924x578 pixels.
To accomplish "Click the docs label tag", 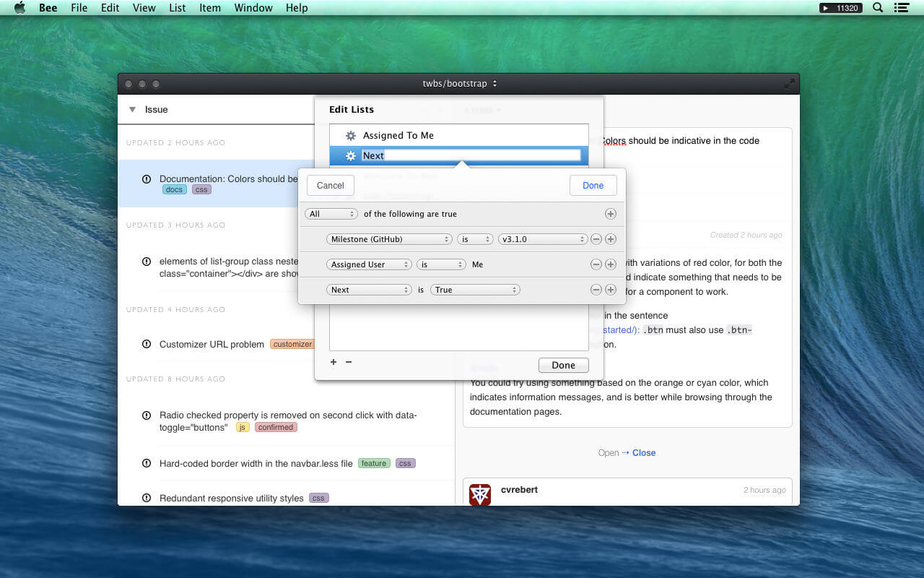I will [174, 189].
